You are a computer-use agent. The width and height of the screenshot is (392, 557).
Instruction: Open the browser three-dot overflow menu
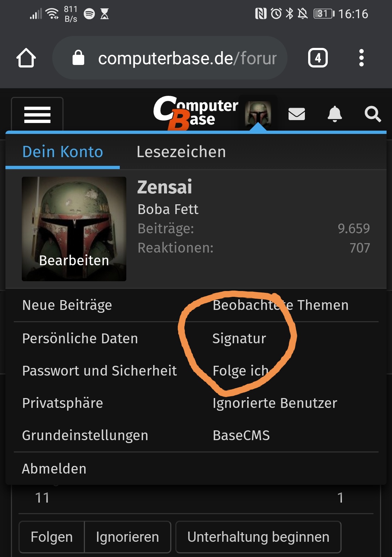(361, 58)
